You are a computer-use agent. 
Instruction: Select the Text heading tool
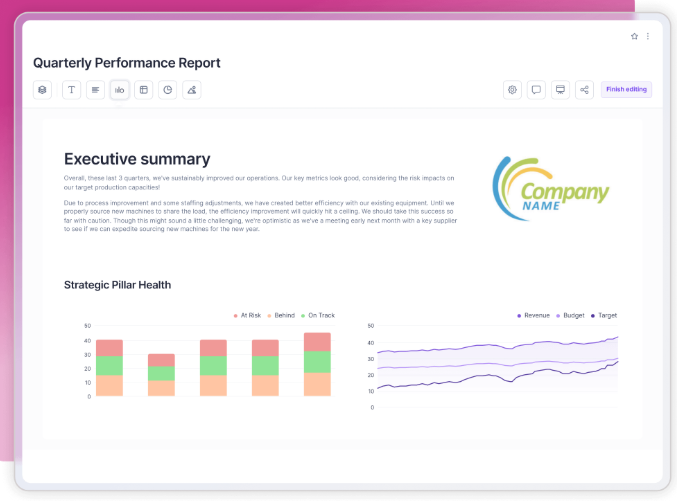pyautogui.click(x=71, y=90)
